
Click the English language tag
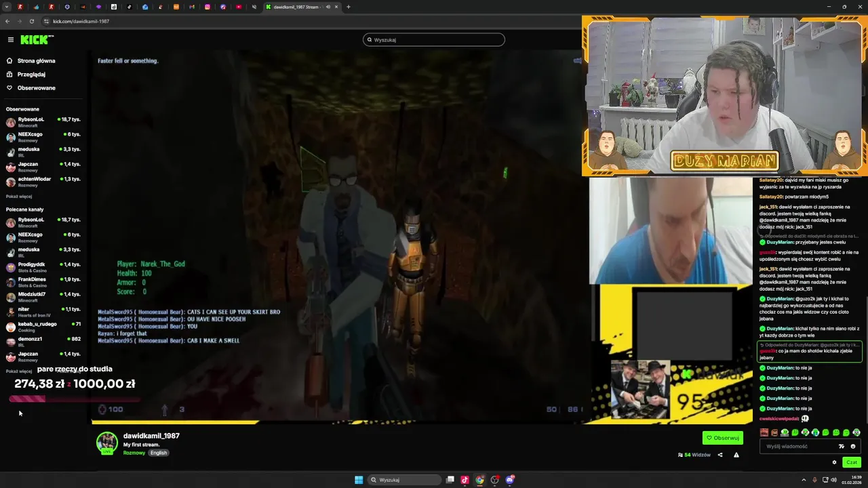click(158, 453)
